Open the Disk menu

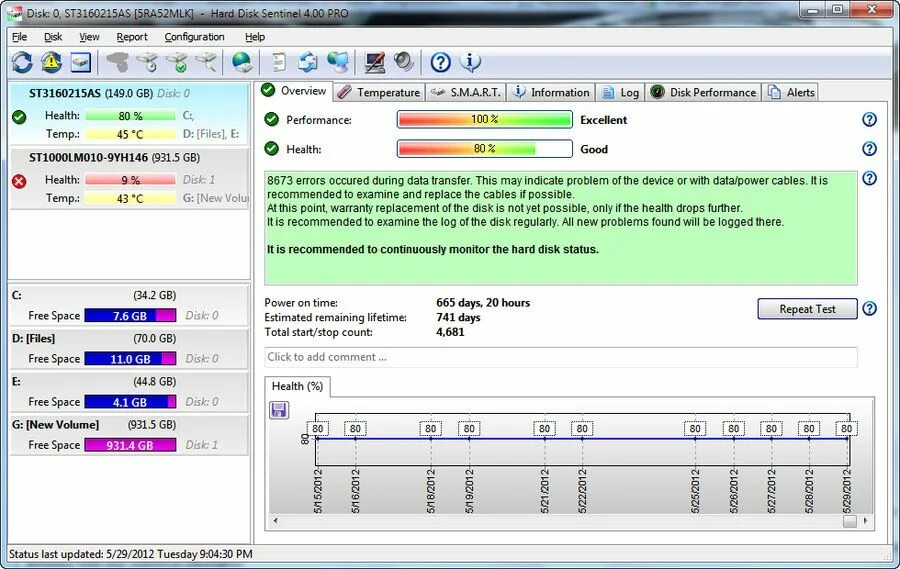[53, 37]
